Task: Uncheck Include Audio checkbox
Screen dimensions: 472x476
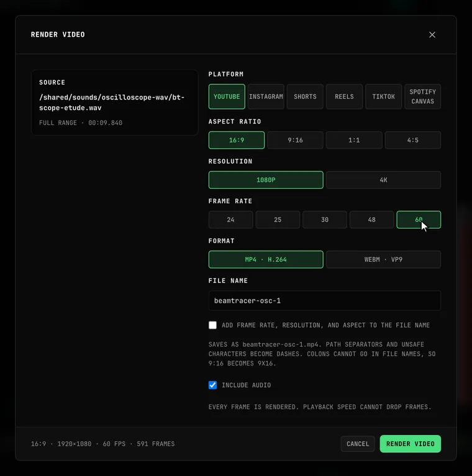Action: pos(212,385)
